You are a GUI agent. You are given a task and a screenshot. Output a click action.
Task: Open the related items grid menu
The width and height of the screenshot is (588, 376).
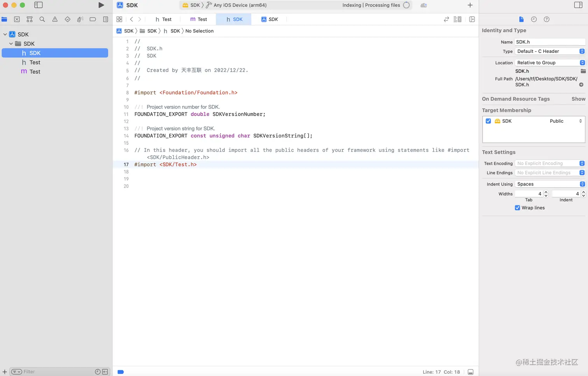tap(119, 19)
